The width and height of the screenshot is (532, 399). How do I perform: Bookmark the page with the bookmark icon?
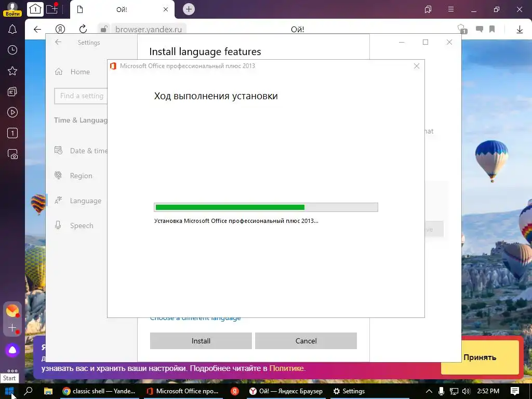click(x=492, y=29)
